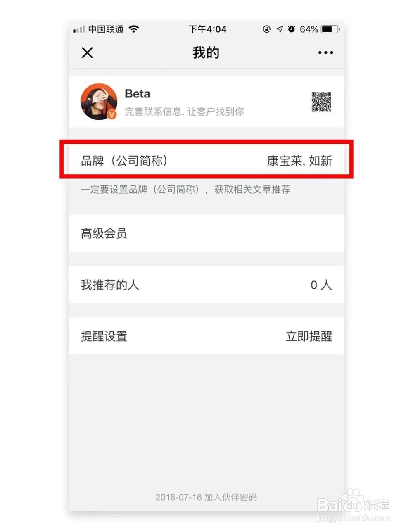Tap the 我的 page title
This screenshot has height=532, width=413.
click(x=206, y=53)
